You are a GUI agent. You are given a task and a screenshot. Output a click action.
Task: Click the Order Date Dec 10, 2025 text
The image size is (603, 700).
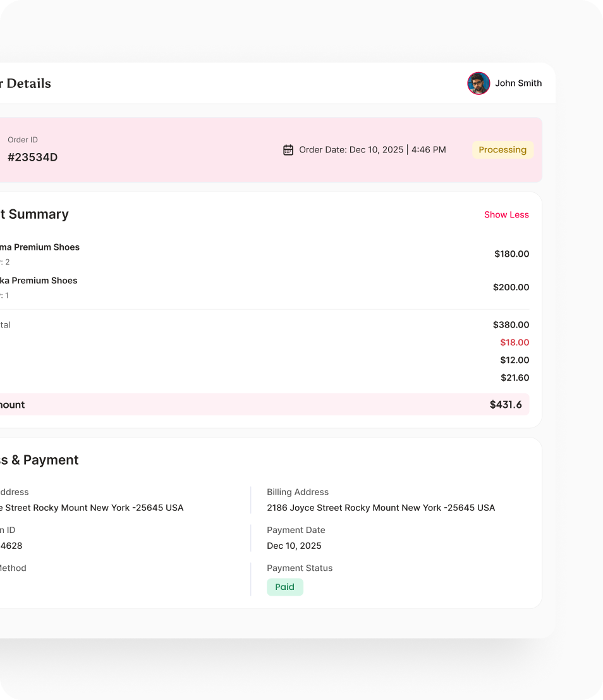[372, 150]
